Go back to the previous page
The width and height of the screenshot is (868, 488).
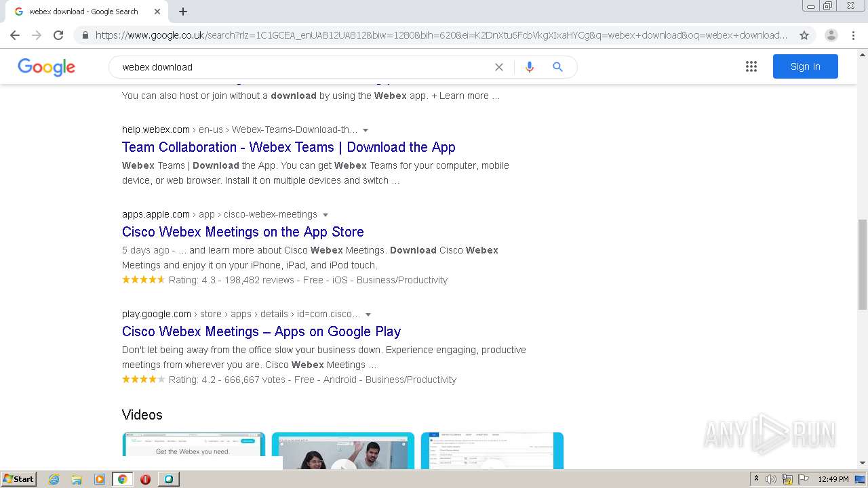15,35
